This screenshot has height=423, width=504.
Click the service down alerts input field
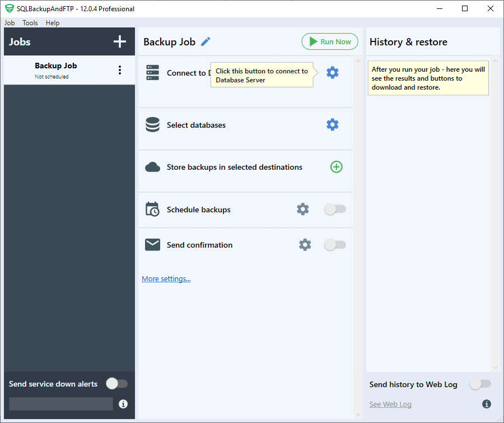point(60,403)
